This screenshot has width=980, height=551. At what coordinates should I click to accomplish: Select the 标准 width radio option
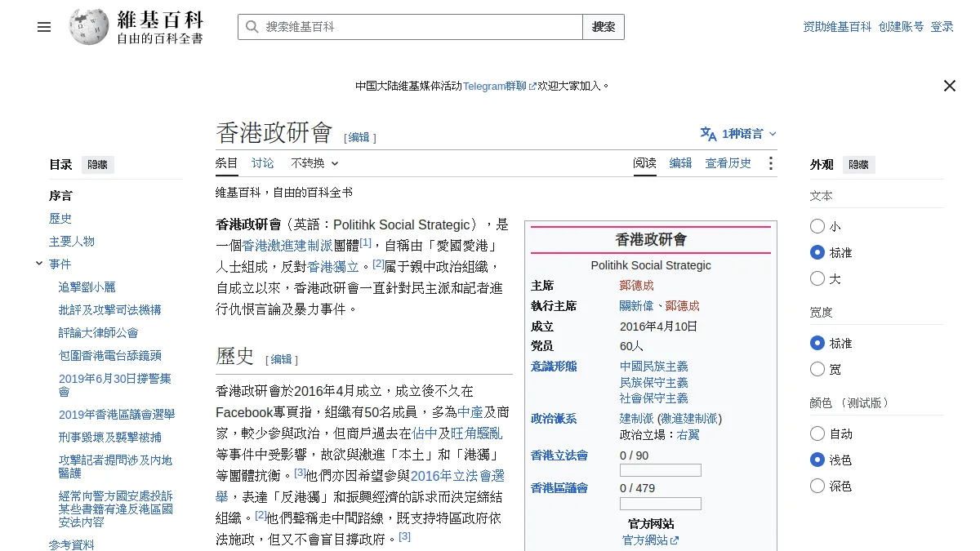(x=817, y=343)
